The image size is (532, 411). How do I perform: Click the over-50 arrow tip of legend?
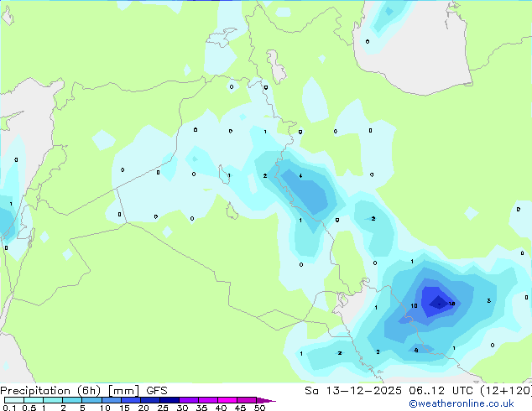coord(266,400)
